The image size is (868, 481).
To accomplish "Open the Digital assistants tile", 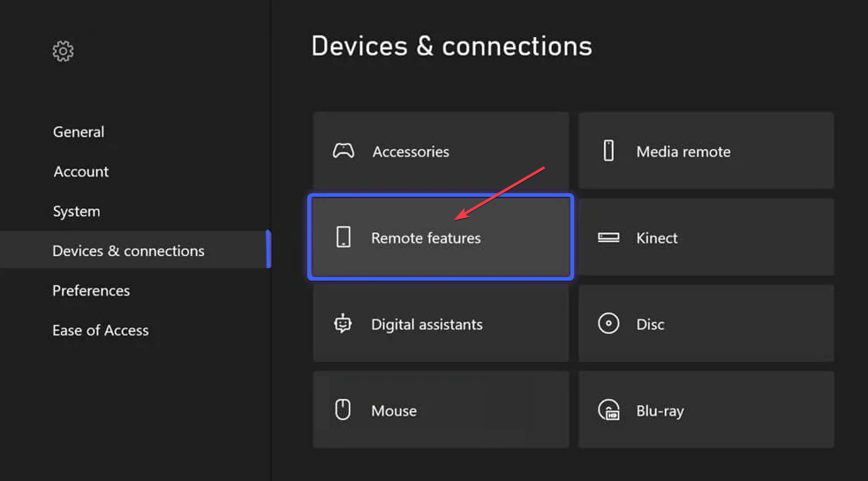I will tap(441, 324).
